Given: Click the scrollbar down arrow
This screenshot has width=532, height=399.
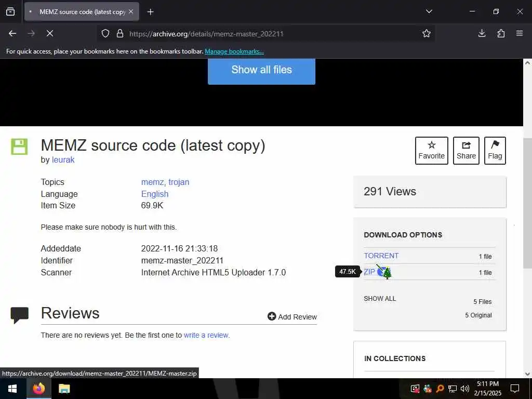Looking at the screenshot, I should 528,374.
